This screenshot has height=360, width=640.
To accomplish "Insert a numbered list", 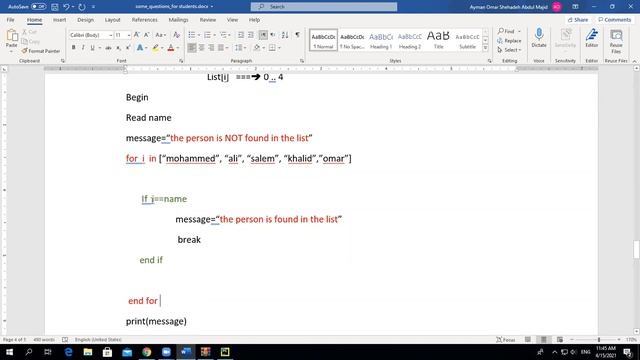I will pyautogui.click(x=207, y=35).
